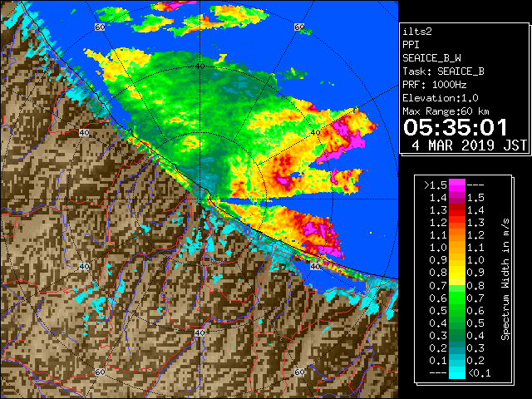Click the "60" range label in the northwest
532x399 pixels.
100,27
